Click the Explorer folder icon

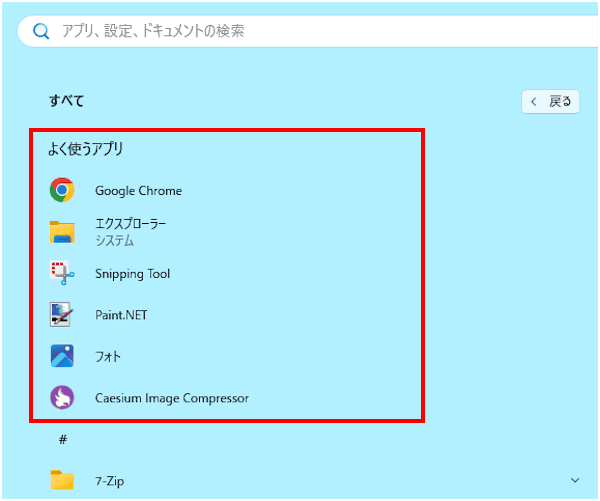point(62,232)
